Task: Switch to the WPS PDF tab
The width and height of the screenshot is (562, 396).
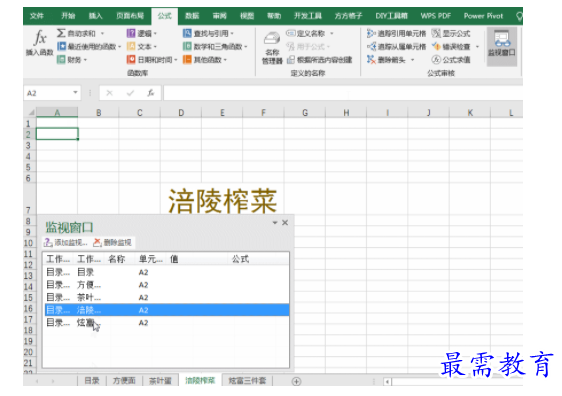Action: click(435, 16)
